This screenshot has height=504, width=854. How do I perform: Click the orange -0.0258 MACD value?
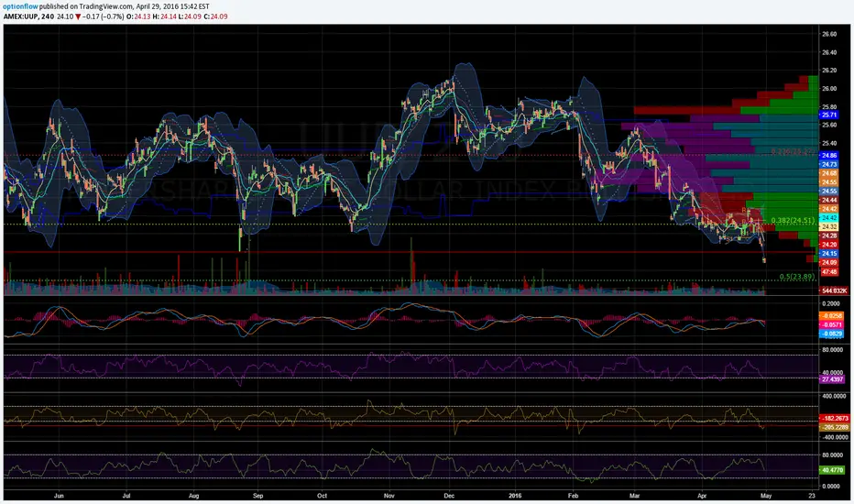[x=832, y=316]
